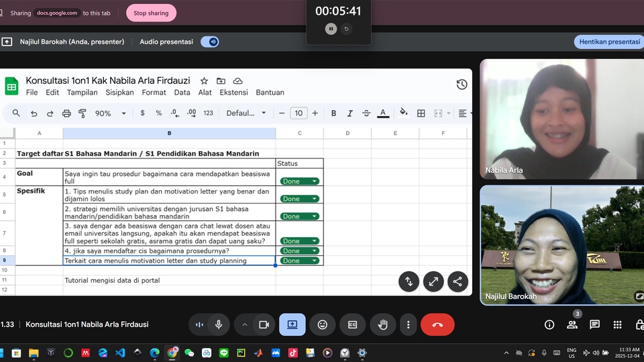Raise hand in the meeting
The image size is (644, 362).
[x=383, y=324]
